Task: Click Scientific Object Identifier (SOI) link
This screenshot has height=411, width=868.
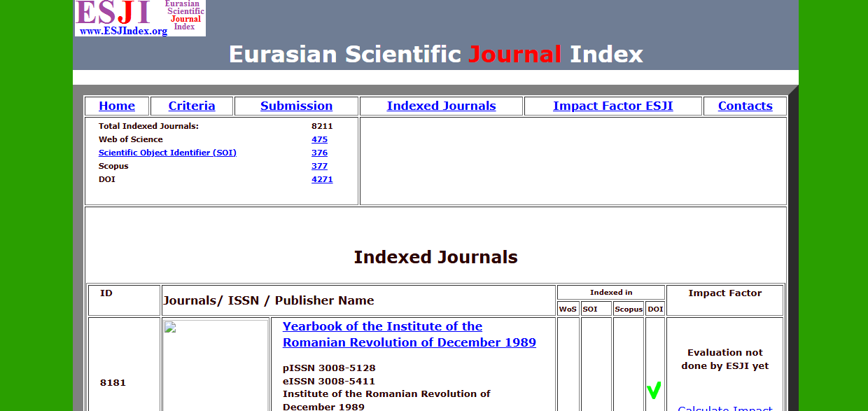Action: (167, 153)
